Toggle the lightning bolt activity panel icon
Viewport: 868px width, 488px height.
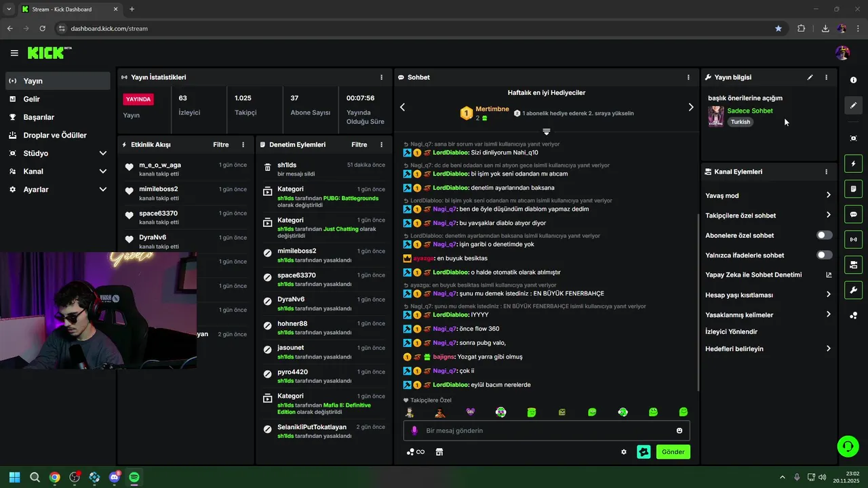853,163
